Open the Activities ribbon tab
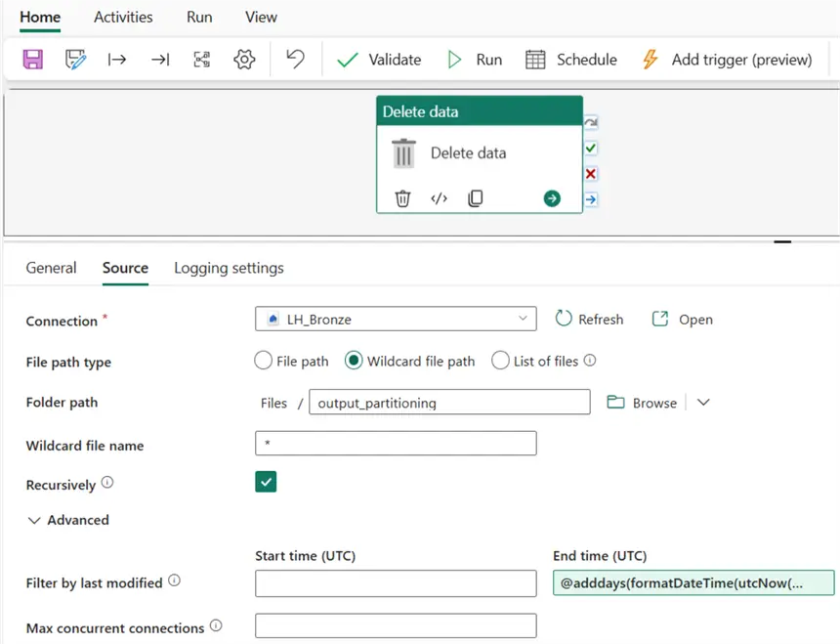Viewport: 840px width, 644px height. pos(123,17)
